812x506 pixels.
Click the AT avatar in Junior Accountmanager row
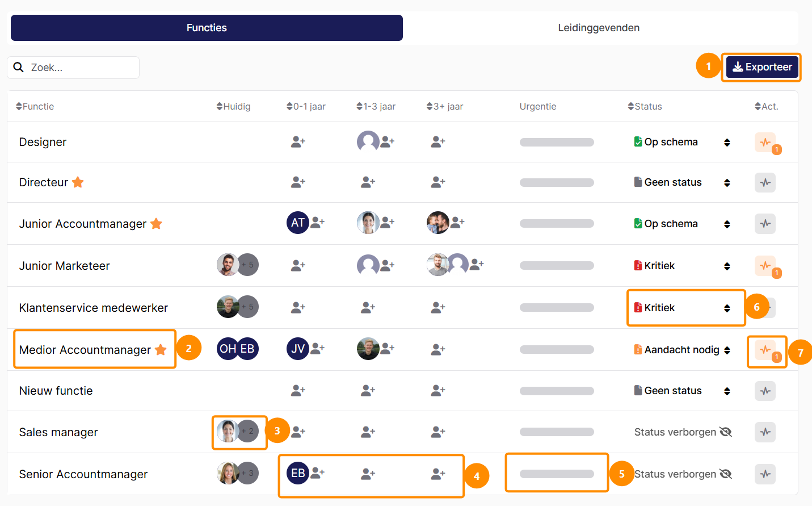click(x=298, y=223)
